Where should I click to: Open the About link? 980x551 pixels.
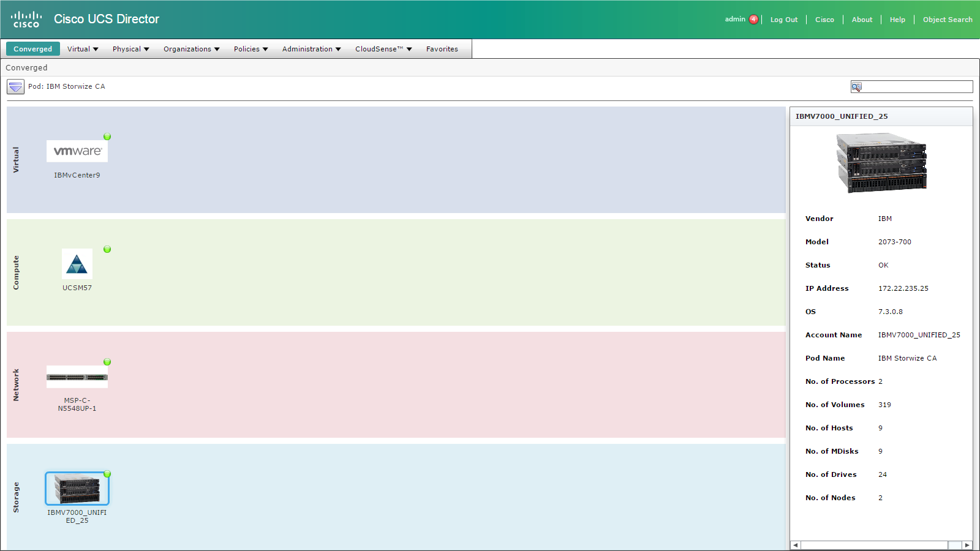coord(862,20)
